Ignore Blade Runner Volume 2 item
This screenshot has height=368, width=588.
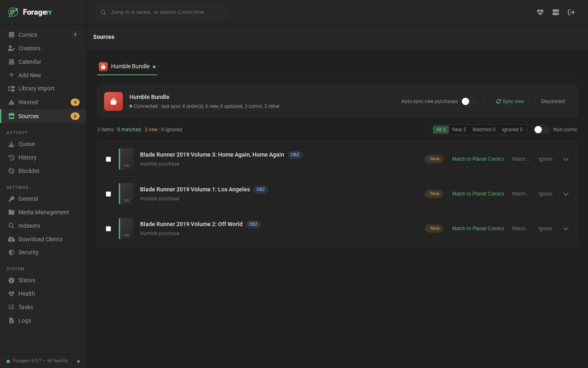[545, 229]
